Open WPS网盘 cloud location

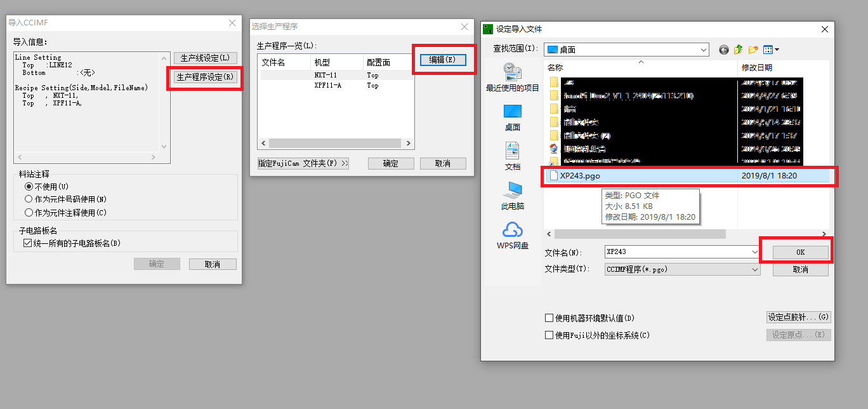point(512,235)
